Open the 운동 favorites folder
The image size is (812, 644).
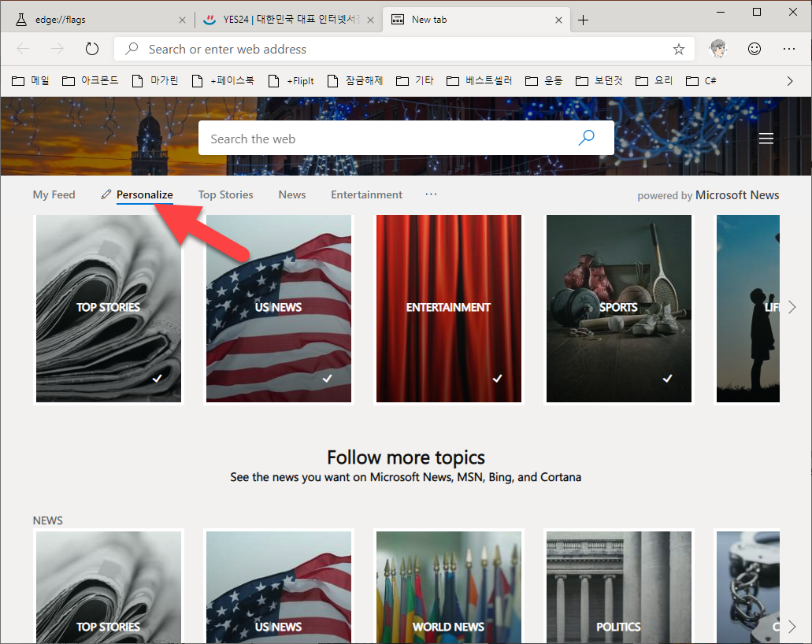(x=543, y=81)
